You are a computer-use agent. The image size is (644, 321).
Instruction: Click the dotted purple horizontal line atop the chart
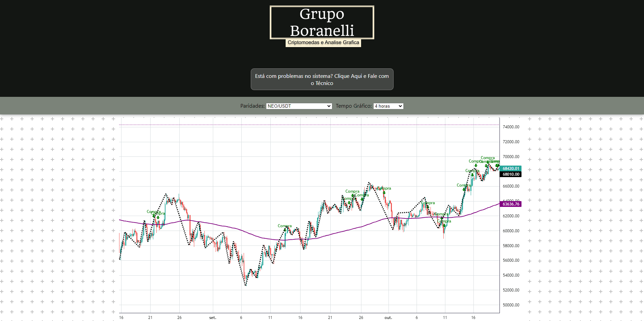[x=305, y=125]
